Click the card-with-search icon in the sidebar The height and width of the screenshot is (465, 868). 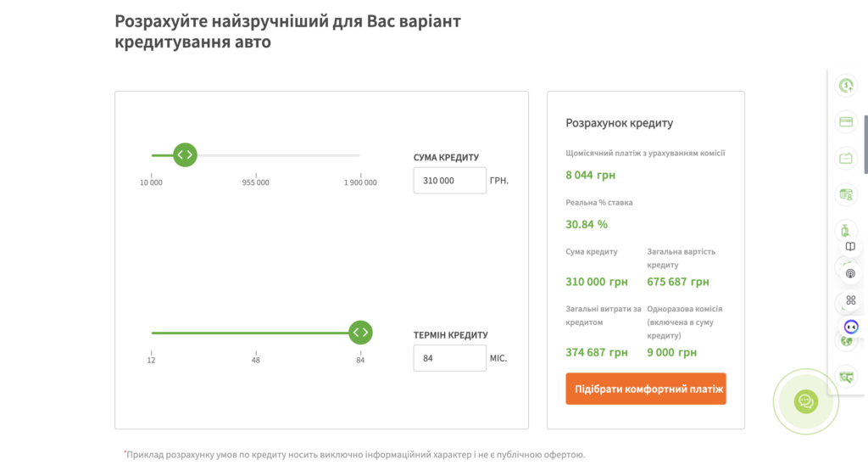pos(845,194)
